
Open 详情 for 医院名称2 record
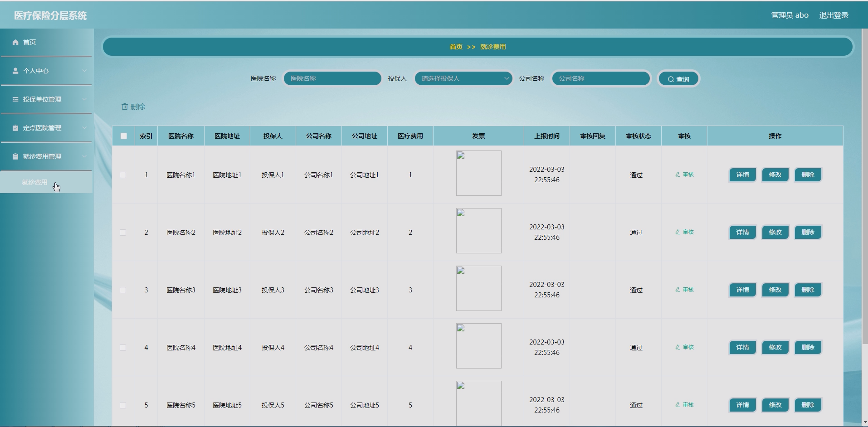pos(742,232)
